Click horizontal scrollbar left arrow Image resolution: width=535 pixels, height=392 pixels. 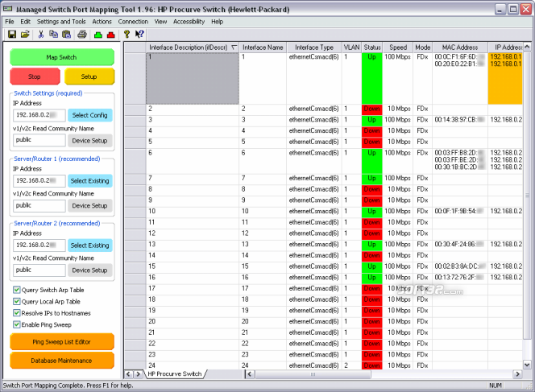click(250, 374)
